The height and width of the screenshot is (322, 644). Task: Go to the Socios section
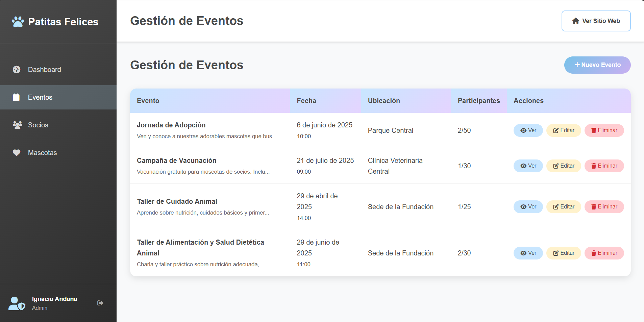pyautogui.click(x=38, y=125)
